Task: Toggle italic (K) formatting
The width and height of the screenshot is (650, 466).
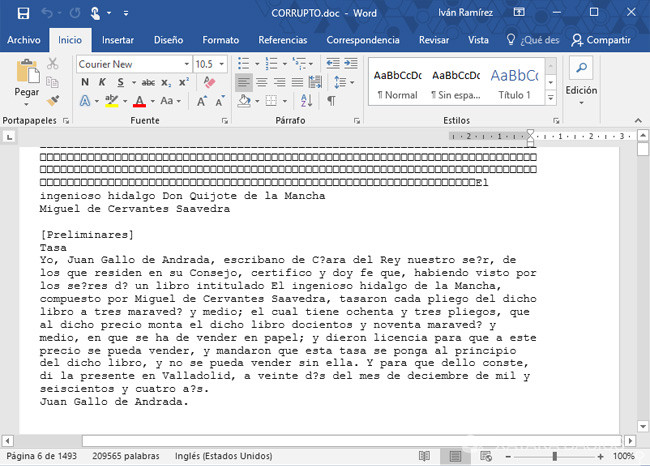Action: 102,83
